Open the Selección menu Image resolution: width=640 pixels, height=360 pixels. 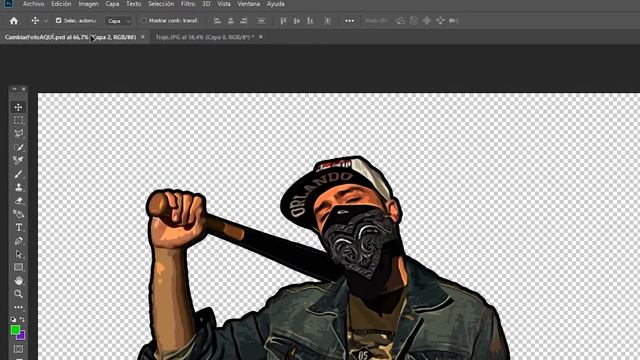coord(161,4)
